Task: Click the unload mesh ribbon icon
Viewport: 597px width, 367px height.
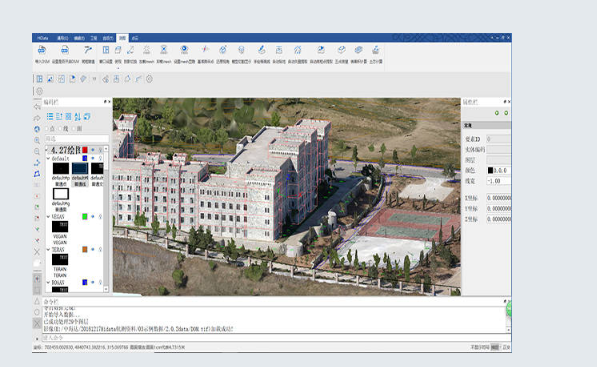Action: tap(164, 50)
